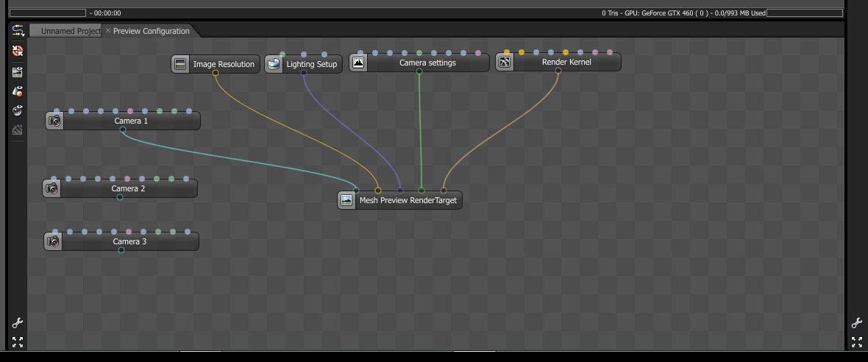Click Camera 1 output pin
This screenshot has height=362, width=868.
click(123, 130)
